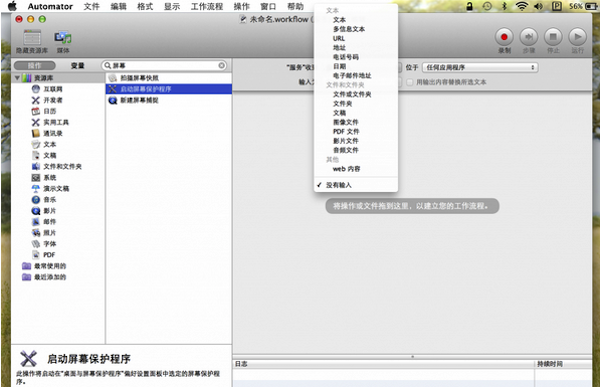
Task: Switch to the 操作 tab
Action: 35,65
